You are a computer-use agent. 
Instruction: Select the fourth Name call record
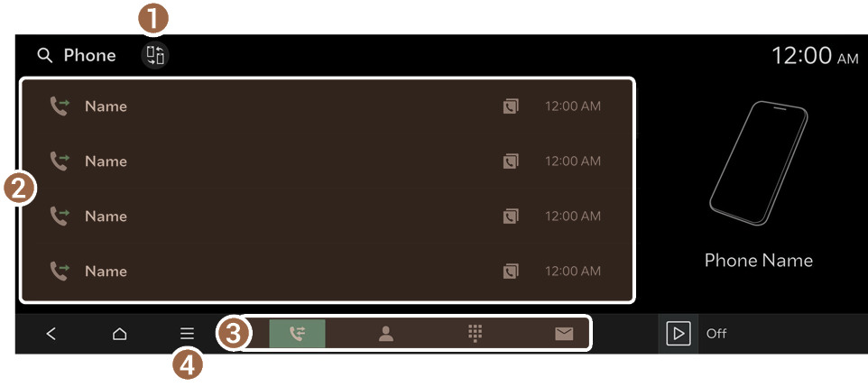tap(328, 271)
